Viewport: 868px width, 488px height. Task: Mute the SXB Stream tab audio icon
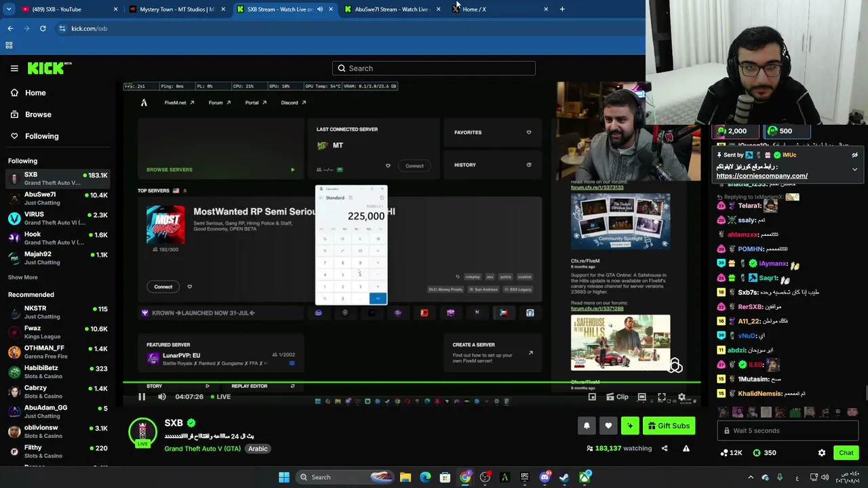pyautogui.click(x=319, y=9)
